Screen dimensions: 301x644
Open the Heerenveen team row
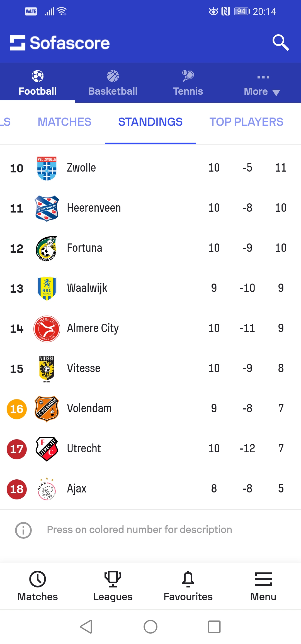(x=151, y=208)
